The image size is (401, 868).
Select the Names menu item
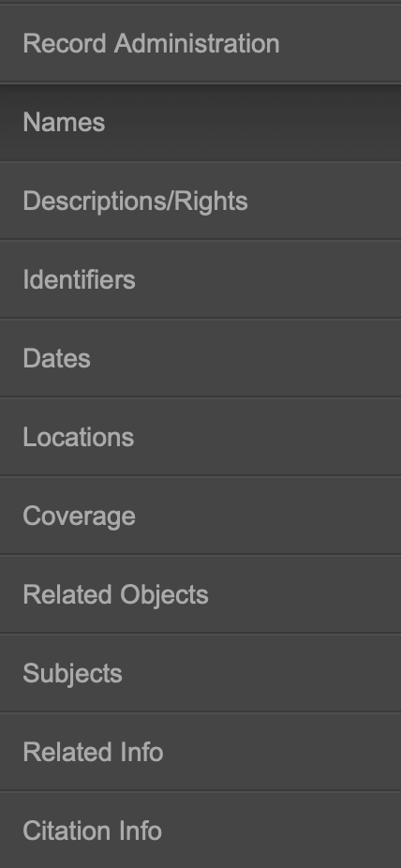pos(200,123)
